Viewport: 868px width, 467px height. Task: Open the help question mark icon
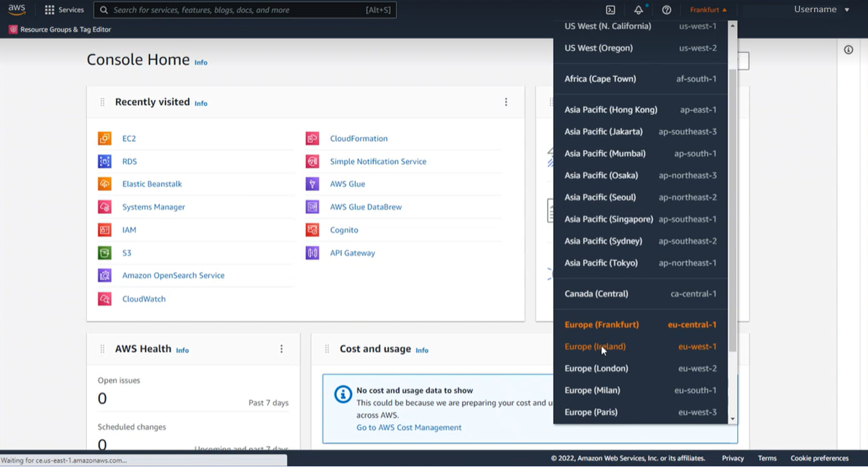click(667, 10)
